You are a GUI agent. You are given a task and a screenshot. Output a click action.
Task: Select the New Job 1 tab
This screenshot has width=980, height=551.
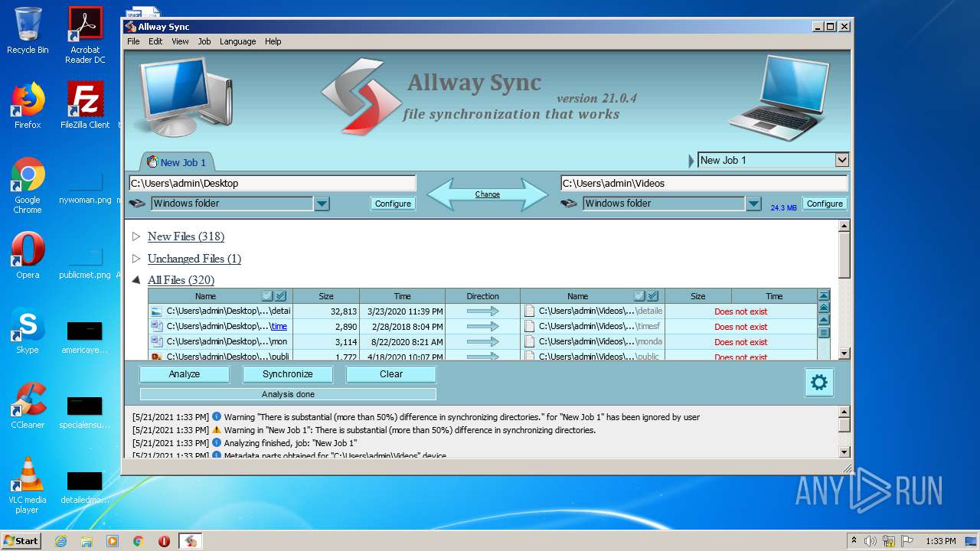tap(177, 162)
